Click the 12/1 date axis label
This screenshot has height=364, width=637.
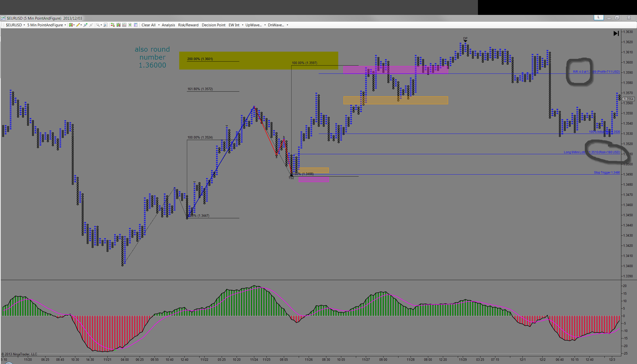(x=522, y=360)
